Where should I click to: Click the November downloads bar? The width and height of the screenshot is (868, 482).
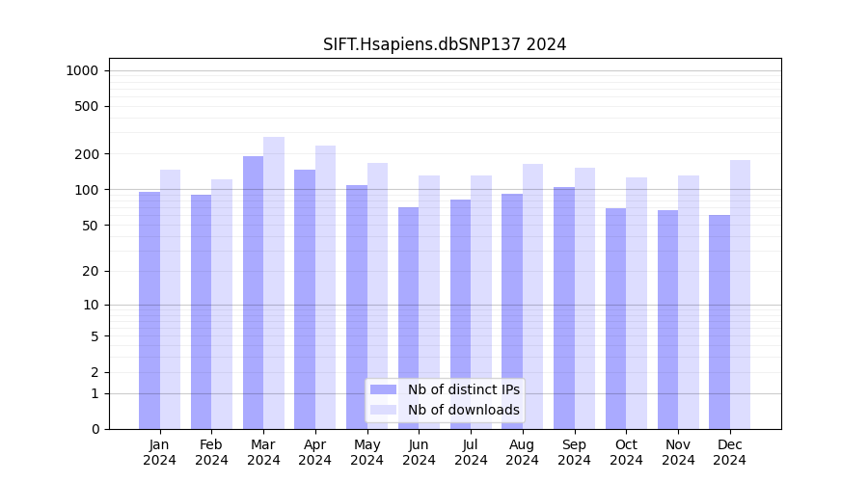(689, 302)
